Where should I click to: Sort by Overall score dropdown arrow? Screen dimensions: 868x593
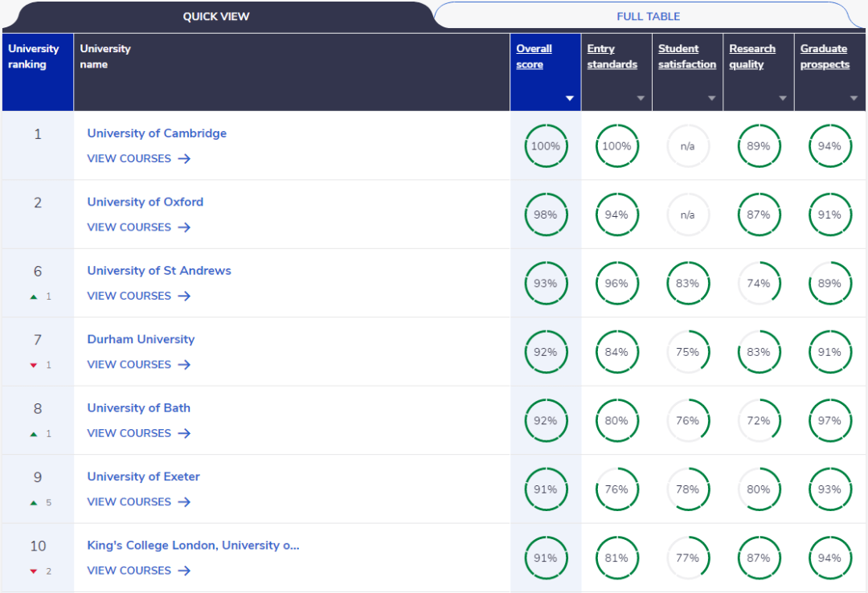[x=570, y=98]
